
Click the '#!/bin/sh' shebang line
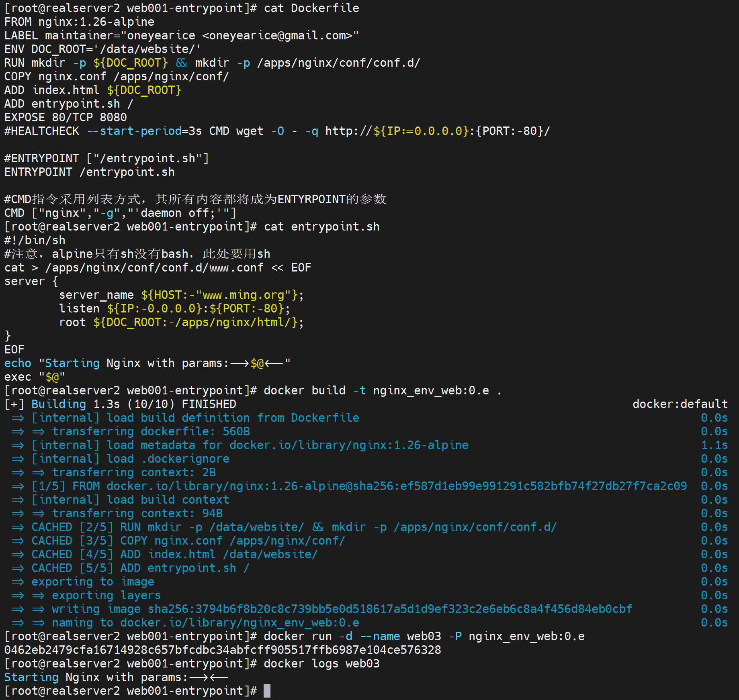pyautogui.click(x=35, y=240)
